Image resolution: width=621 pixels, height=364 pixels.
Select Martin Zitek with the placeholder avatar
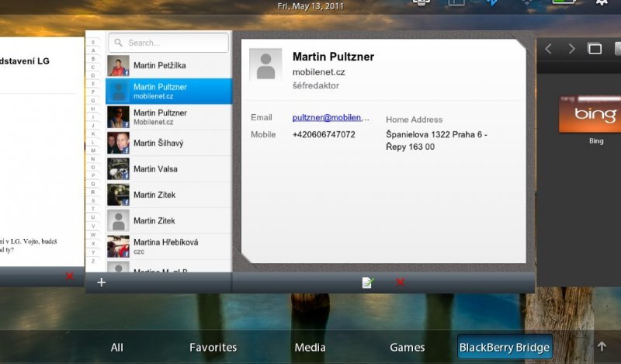pos(168,220)
